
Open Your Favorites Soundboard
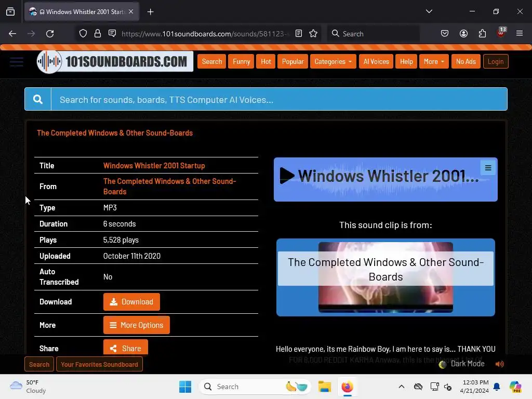coord(99,364)
